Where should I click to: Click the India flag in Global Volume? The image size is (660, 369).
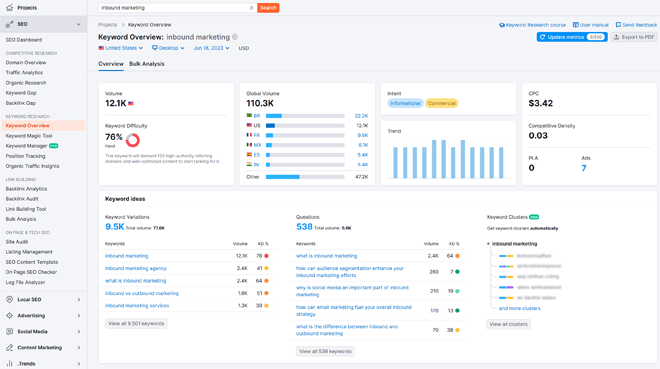[249, 165]
